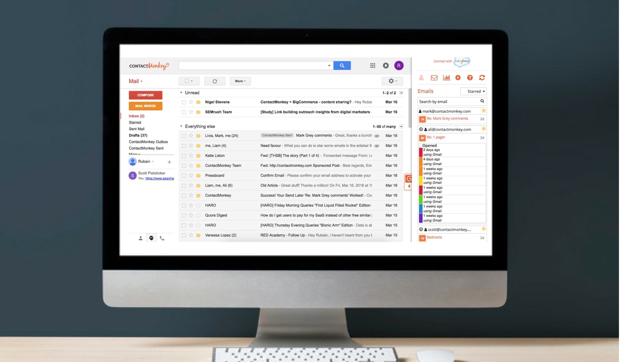Select the Inbox (2) menu item

136,116
